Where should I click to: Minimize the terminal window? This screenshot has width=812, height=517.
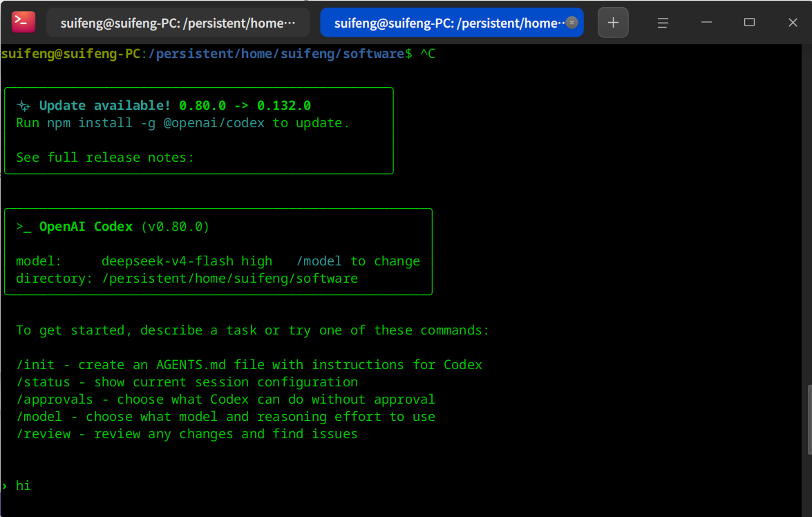706,23
